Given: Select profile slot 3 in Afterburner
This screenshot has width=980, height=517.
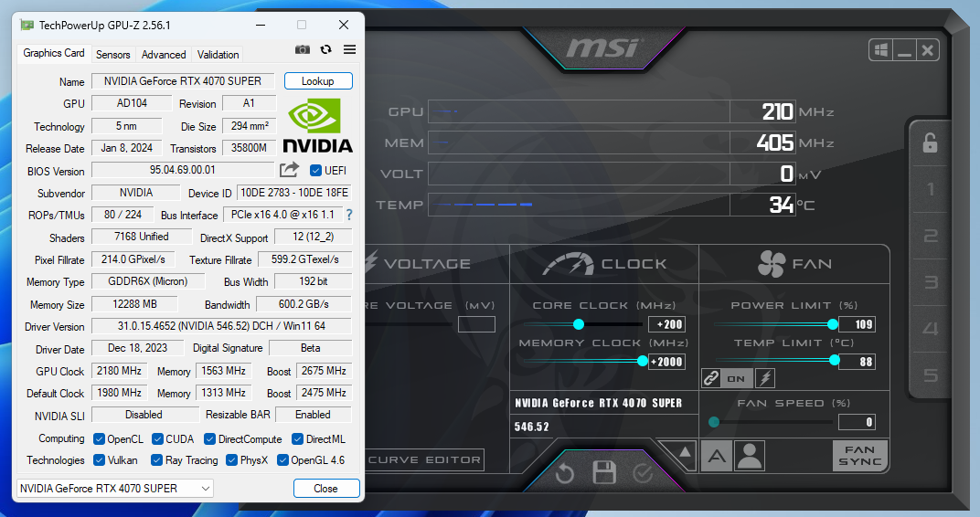Looking at the screenshot, I should click(931, 282).
